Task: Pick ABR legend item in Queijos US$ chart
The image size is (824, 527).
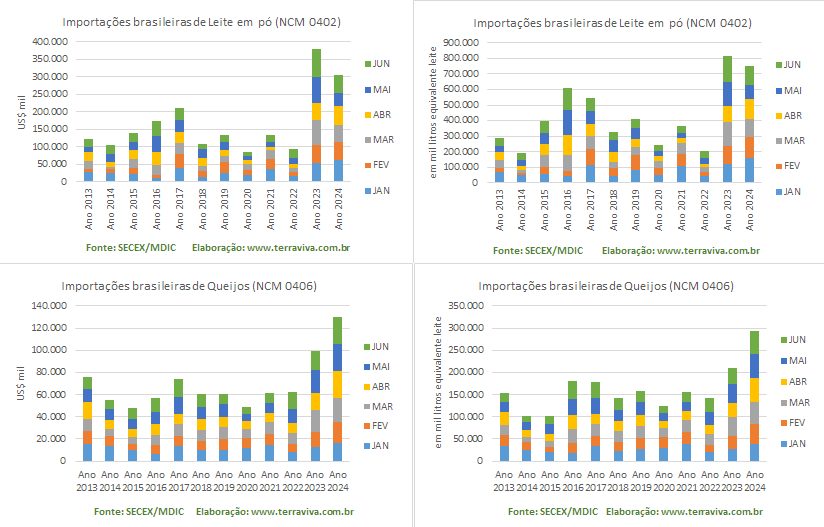Action: pos(377,387)
